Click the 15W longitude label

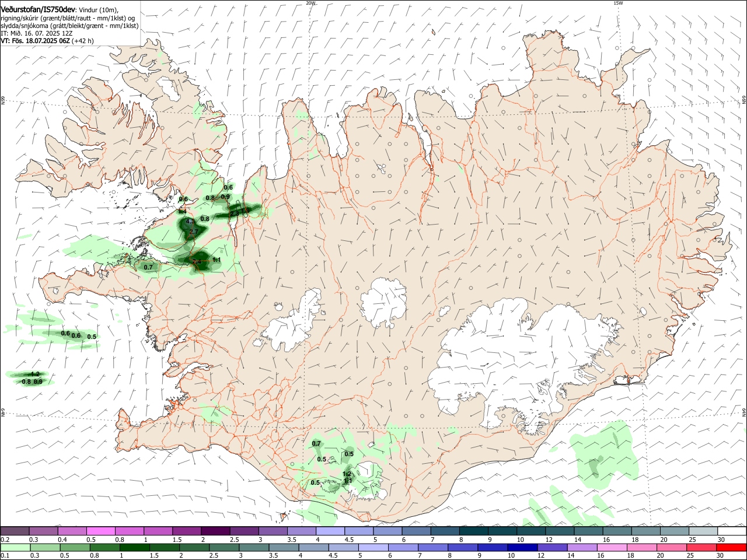(618, 3)
